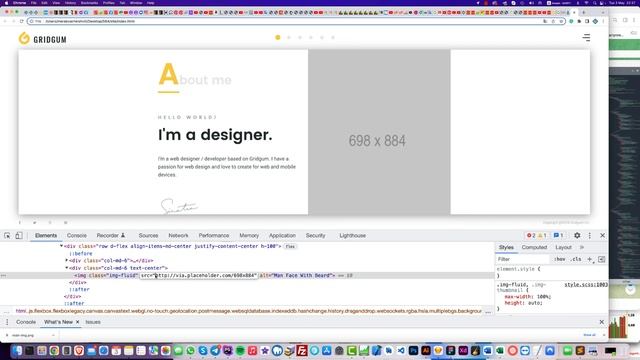The height and width of the screenshot is (360, 640).
Task: Open the Issues drawer tab
Action: 93,322
